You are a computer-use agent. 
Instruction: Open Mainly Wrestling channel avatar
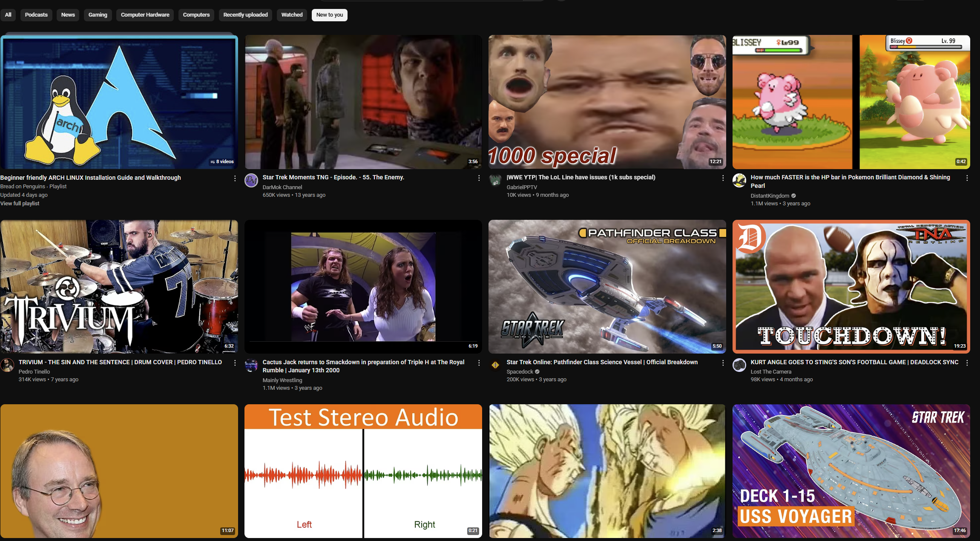coord(251,365)
